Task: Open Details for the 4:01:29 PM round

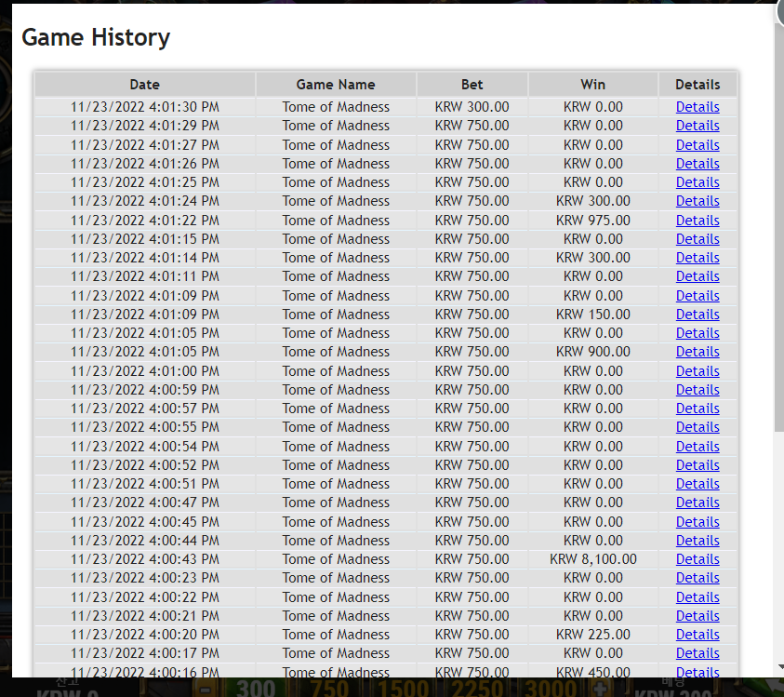Action: point(697,126)
